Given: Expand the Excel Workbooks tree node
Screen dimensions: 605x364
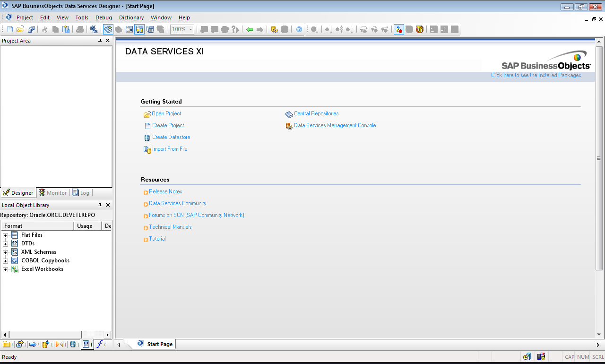Looking at the screenshot, I should pyautogui.click(x=6, y=269).
